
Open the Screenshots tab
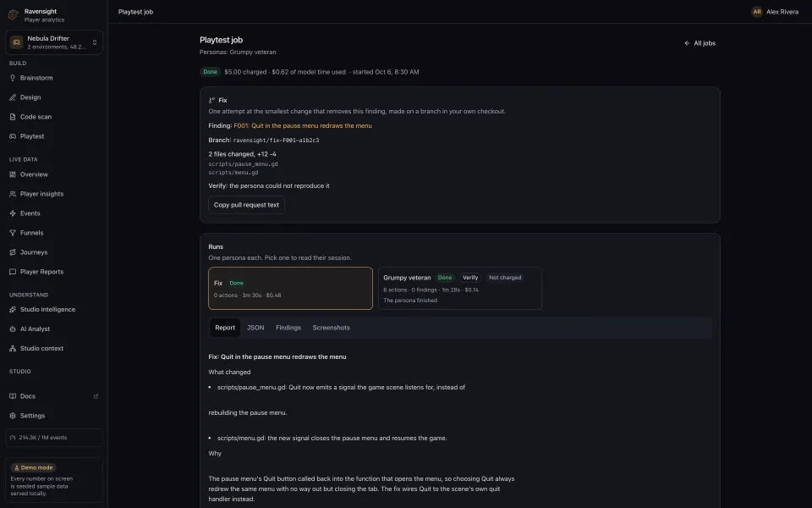pyautogui.click(x=332, y=328)
